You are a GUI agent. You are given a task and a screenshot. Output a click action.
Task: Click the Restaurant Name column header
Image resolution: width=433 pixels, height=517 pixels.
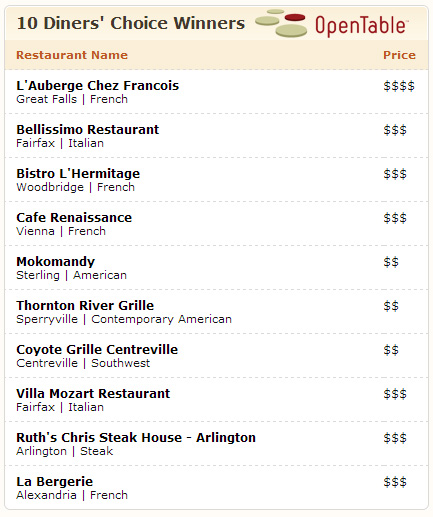[72, 55]
